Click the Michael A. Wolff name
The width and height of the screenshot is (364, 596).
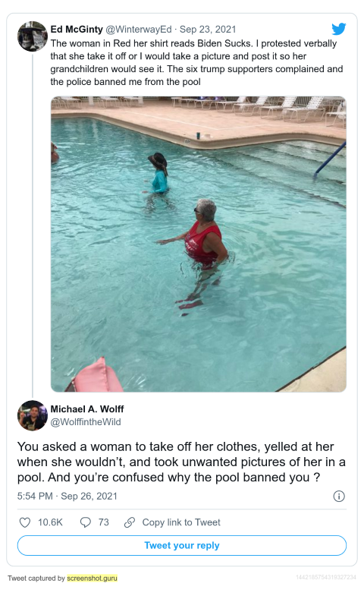[x=87, y=409]
